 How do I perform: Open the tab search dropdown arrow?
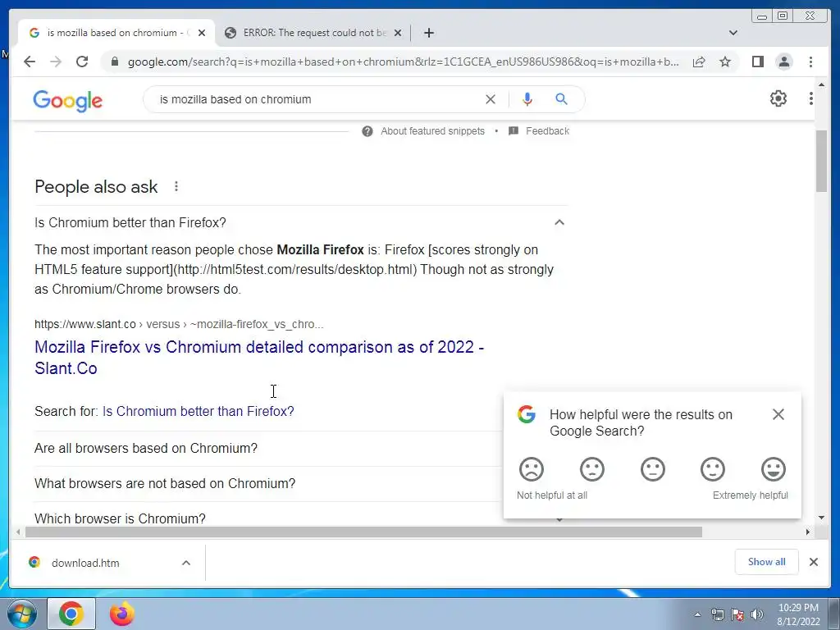click(733, 33)
